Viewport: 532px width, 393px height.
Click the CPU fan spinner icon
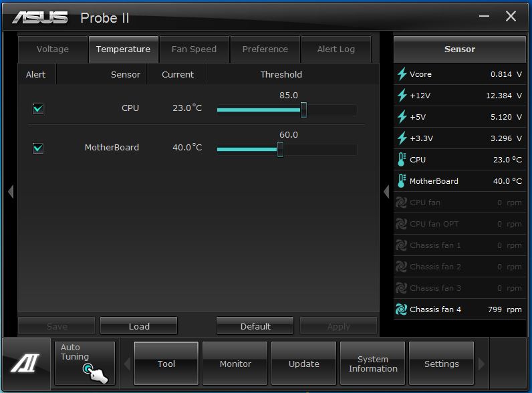[x=401, y=203]
